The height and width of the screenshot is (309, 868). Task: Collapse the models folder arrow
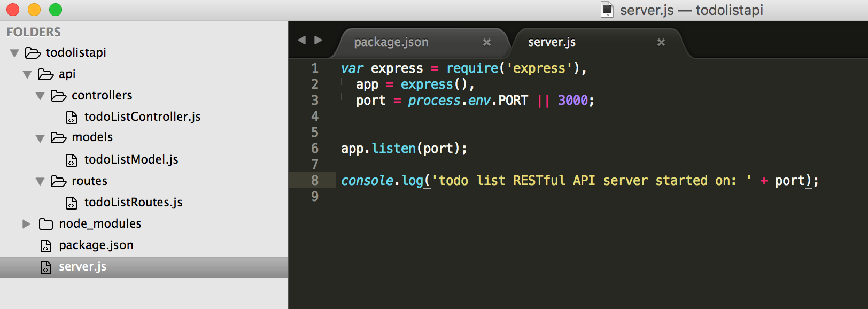click(x=40, y=138)
